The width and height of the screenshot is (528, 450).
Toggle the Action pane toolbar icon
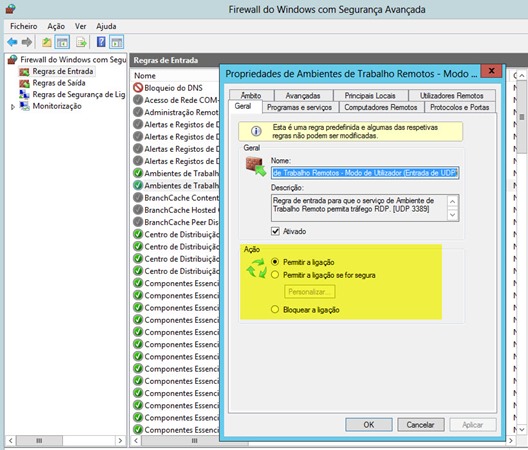coord(117,42)
